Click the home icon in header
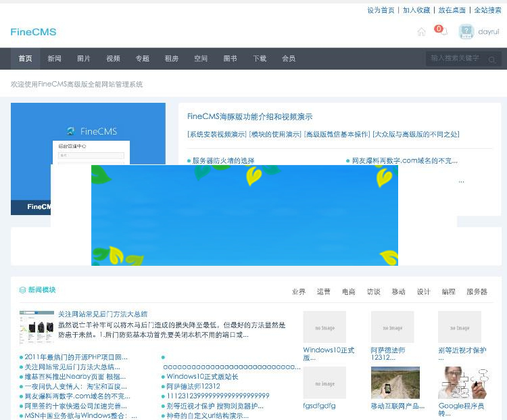This screenshot has width=507, height=420. tap(422, 32)
